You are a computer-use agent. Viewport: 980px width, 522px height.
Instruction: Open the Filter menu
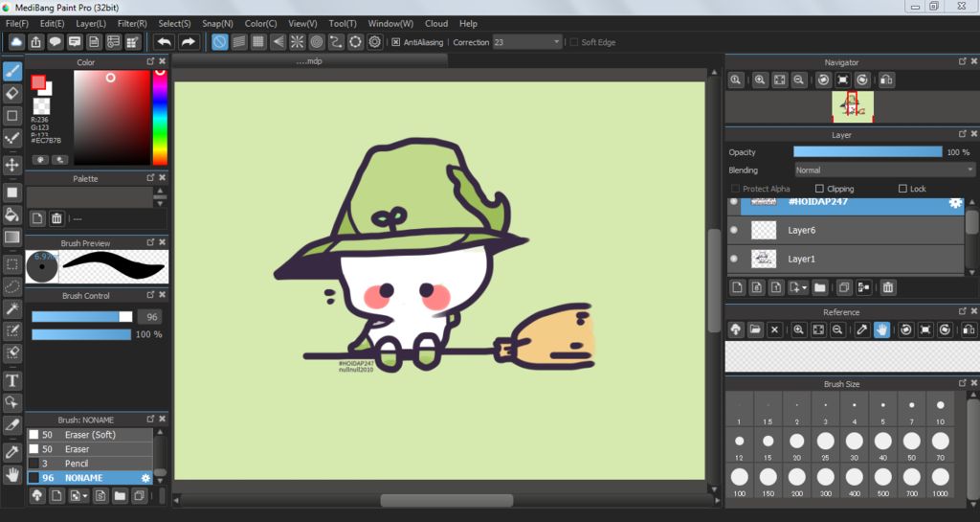(132, 24)
